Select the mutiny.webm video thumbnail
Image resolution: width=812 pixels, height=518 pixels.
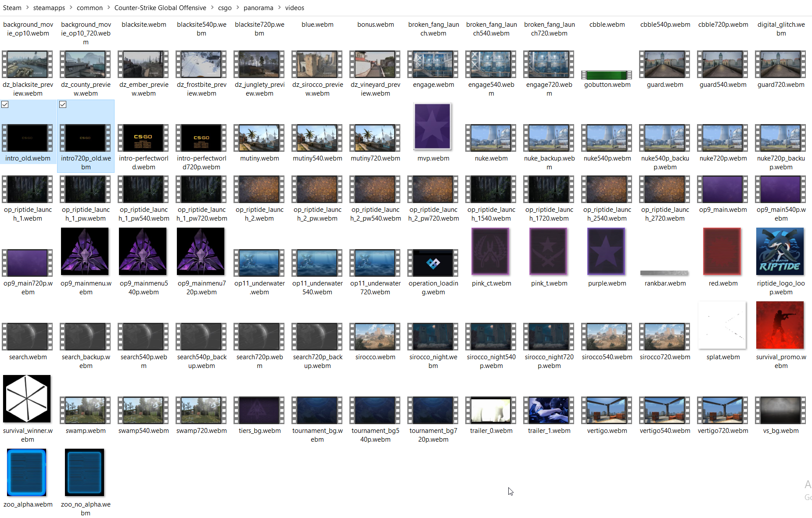(x=259, y=138)
